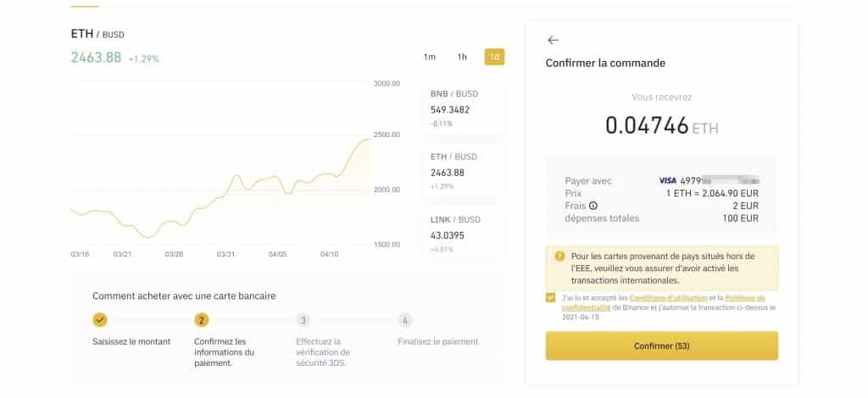The image size is (868, 398).
Task: Click the 43.0395 LINK price
Action: 448,235
